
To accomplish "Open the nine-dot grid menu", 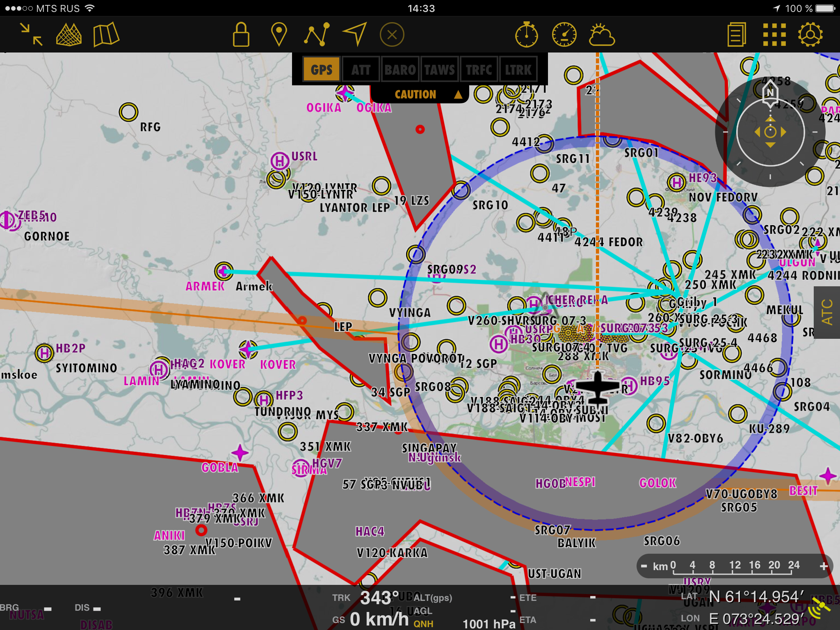I will pos(774,34).
